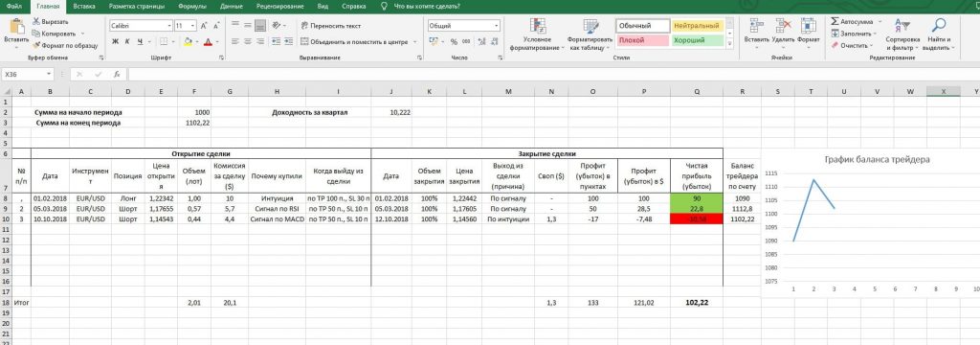Increase font size with the larger A icon

205,26
